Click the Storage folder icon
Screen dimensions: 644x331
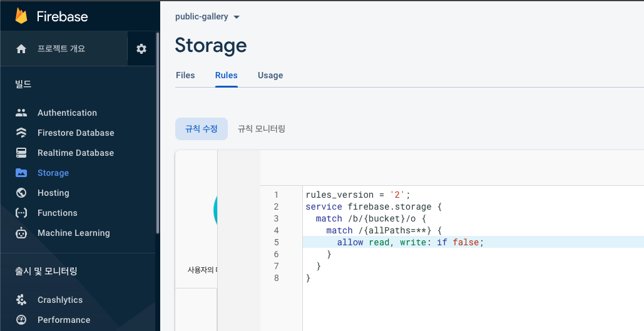coord(21,173)
